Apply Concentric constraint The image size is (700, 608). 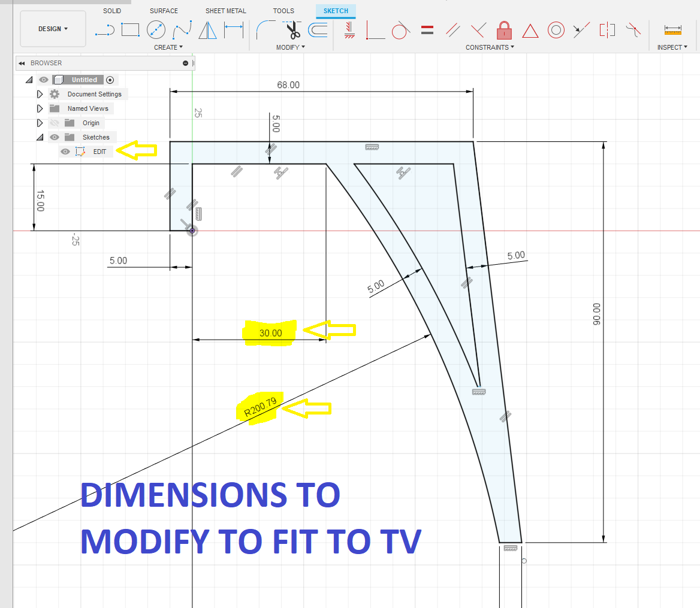click(x=556, y=30)
